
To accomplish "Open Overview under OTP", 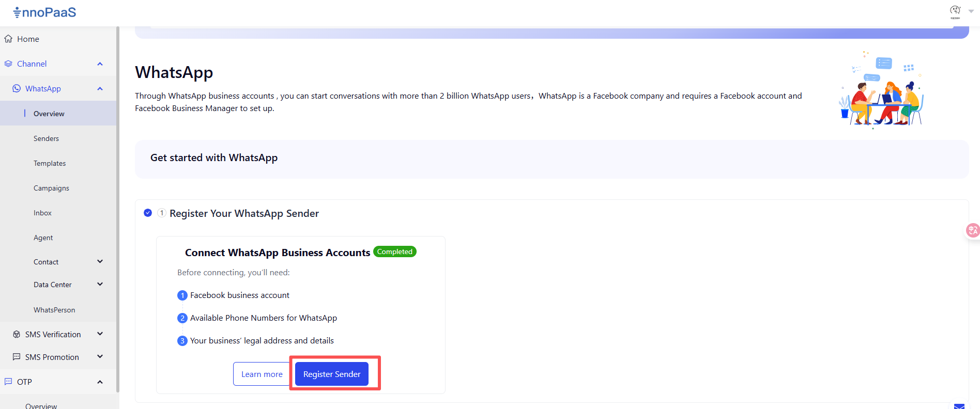I will pos(41,406).
